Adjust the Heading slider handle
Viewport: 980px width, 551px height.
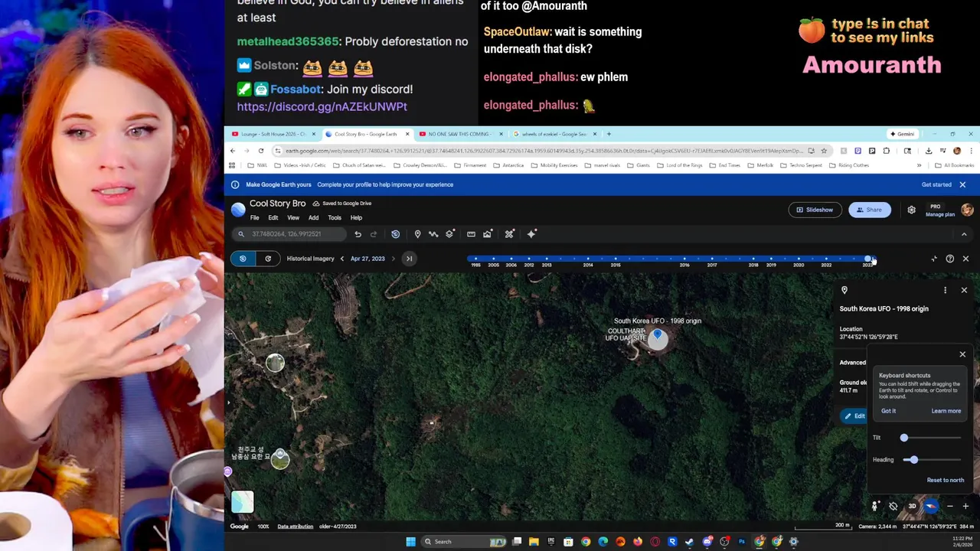(913, 460)
